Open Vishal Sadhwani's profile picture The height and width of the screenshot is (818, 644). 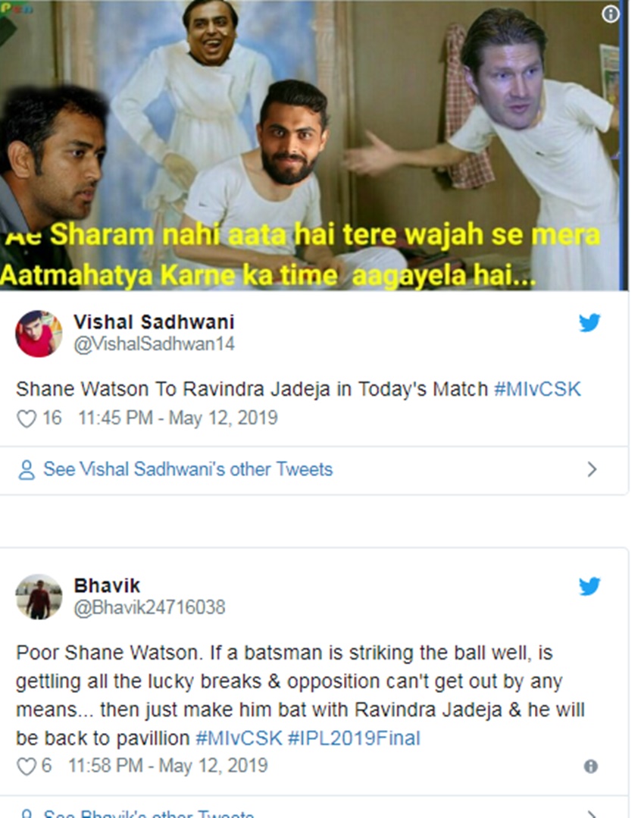(x=39, y=334)
